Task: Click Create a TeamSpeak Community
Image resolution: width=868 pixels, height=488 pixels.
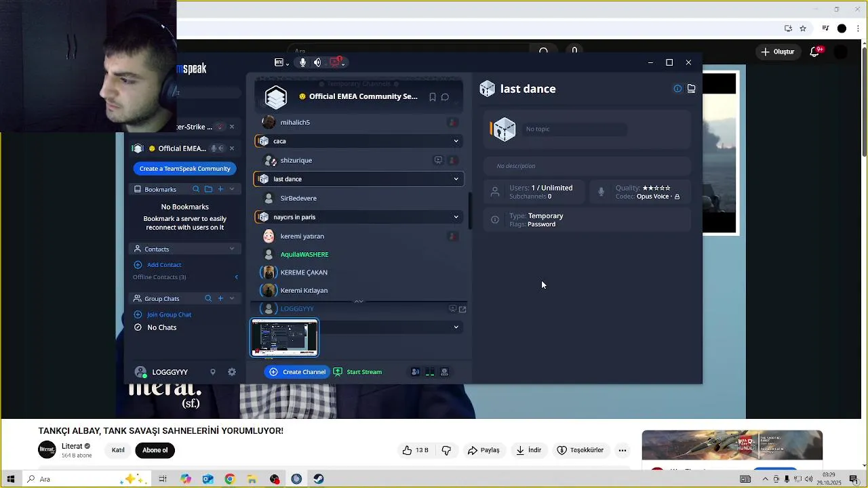Action: (185, 168)
